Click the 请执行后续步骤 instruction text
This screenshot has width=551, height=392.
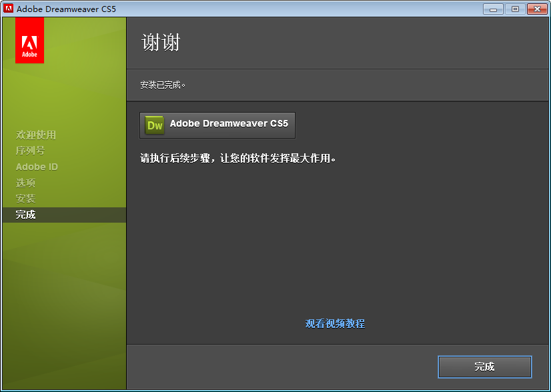pos(238,158)
